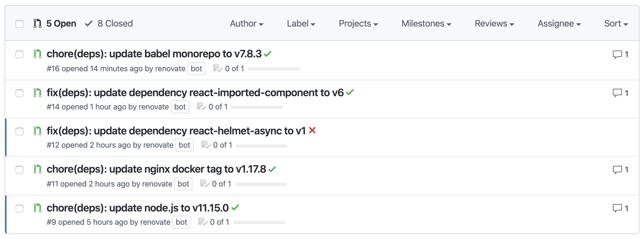Expand the Label filter dropdown
644x239 pixels.
tap(301, 24)
